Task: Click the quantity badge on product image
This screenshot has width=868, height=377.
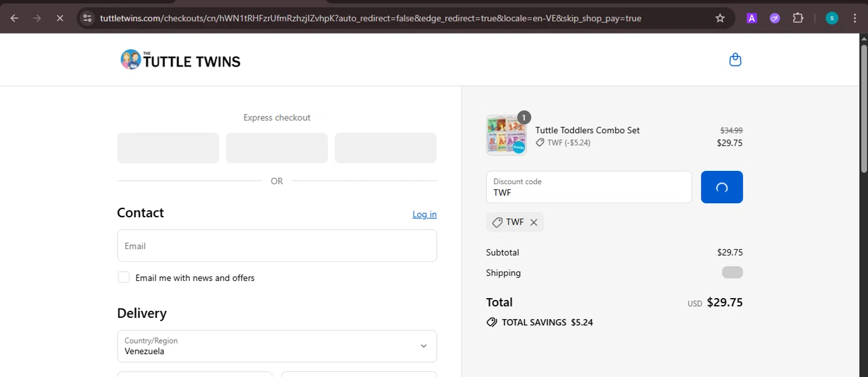Action: 524,118
